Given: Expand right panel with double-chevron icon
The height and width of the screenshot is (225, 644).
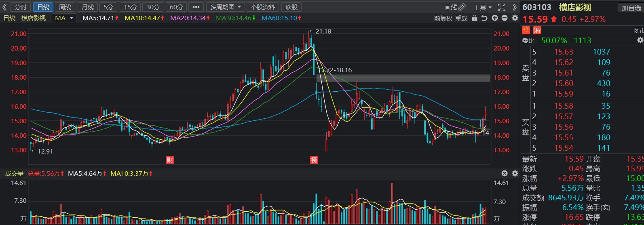Looking at the screenshot, I should coord(514,7).
